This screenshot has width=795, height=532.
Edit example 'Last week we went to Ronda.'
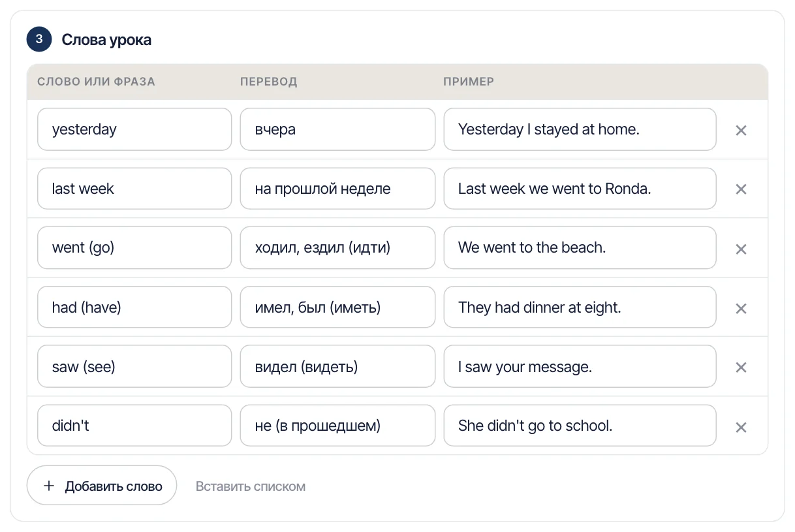click(580, 189)
